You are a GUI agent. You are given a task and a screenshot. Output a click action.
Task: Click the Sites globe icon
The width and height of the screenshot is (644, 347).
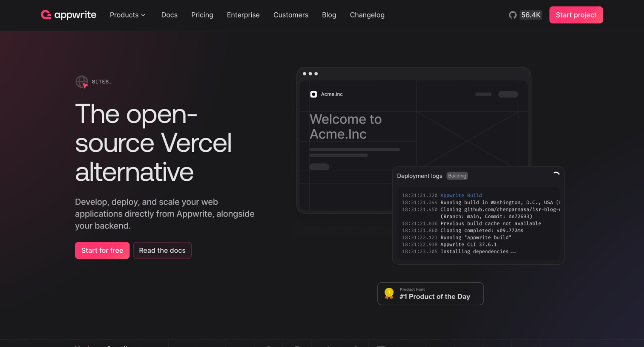click(82, 81)
